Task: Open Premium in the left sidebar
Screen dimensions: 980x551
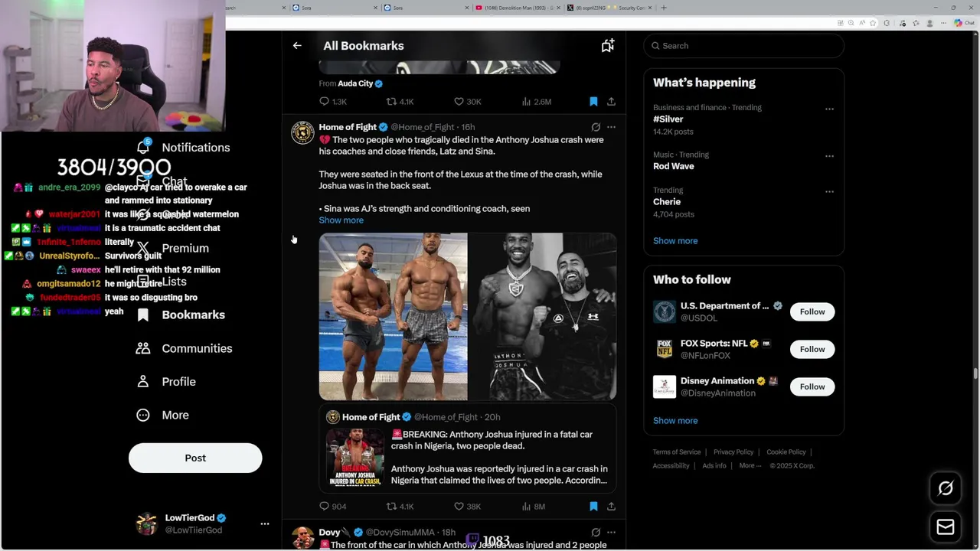Action: click(173, 248)
